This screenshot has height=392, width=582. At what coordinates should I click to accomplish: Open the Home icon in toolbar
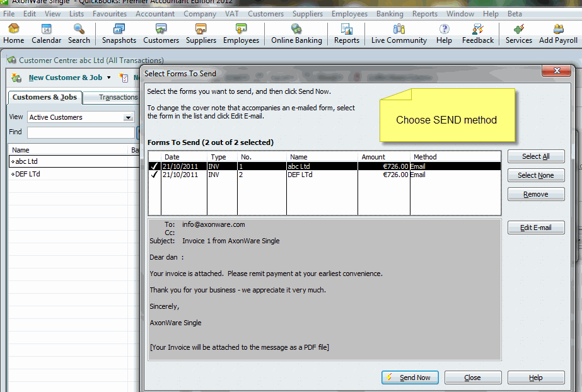(14, 29)
